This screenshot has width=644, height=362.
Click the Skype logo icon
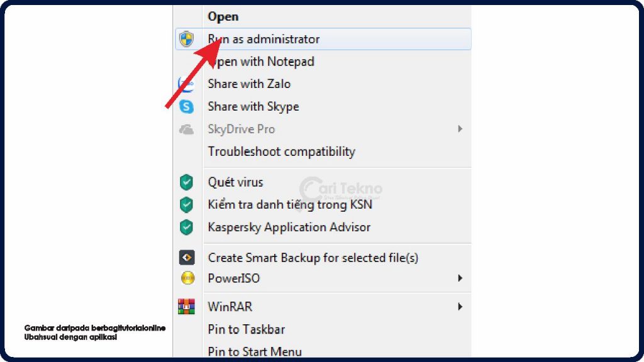click(x=186, y=107)
